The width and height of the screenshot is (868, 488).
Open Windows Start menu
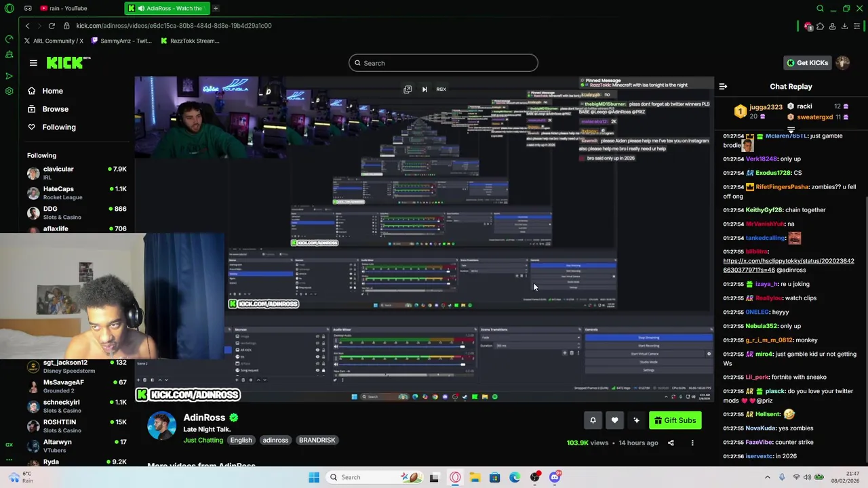point(314,477)
